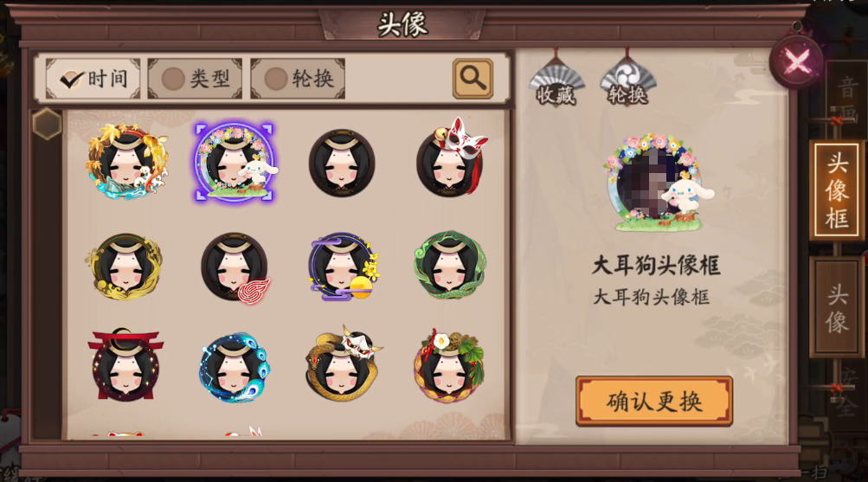Select the blue peacock feather frame

click(x=235, y=367)
